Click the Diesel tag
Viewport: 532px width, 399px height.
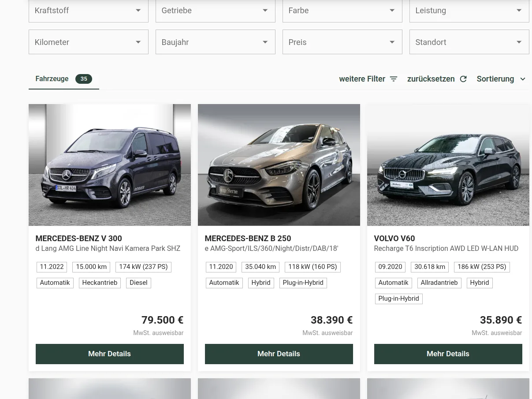point(139,283)
